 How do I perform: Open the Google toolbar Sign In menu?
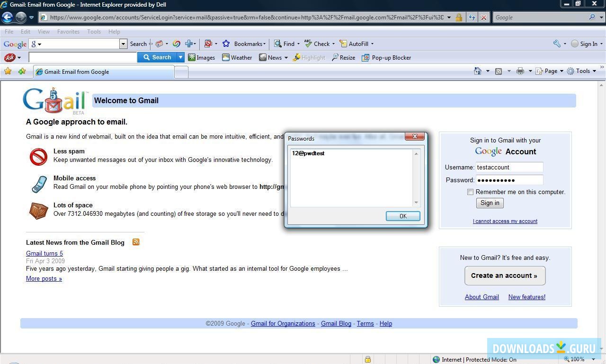(x=587, y=44)
